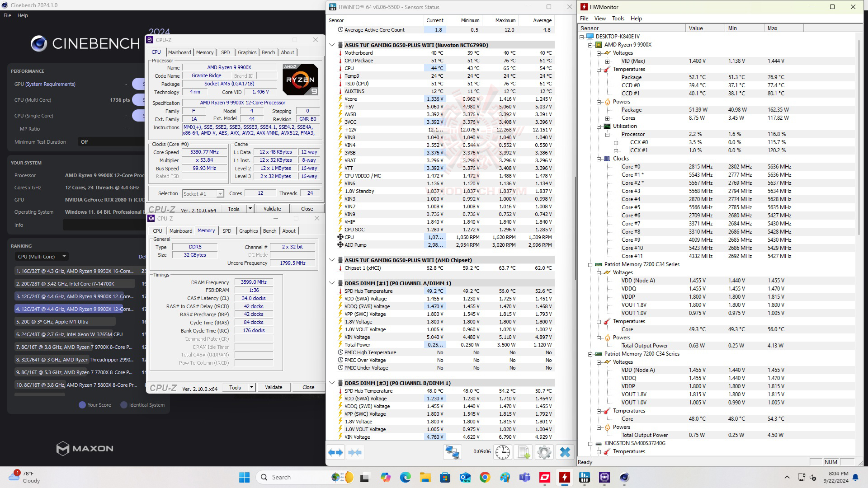
Task: Open the CPU (Multi Core) ranking dropdown
Action: [x=42, y=257]
